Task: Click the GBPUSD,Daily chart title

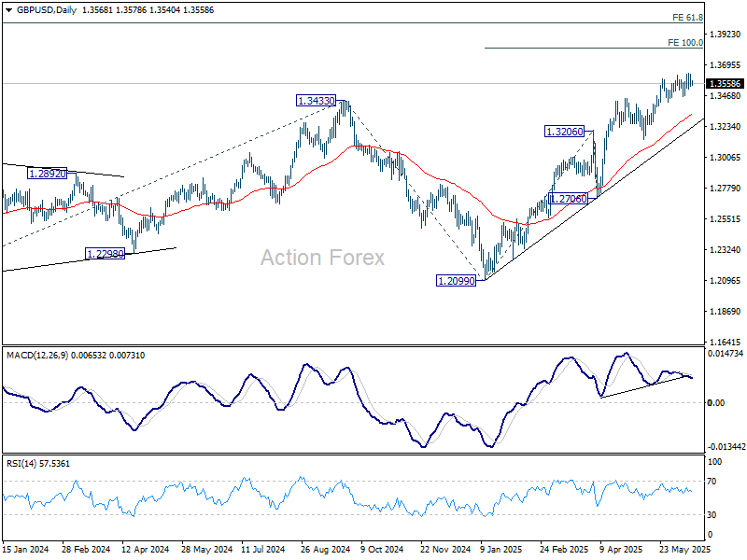Action: (39, 7)
